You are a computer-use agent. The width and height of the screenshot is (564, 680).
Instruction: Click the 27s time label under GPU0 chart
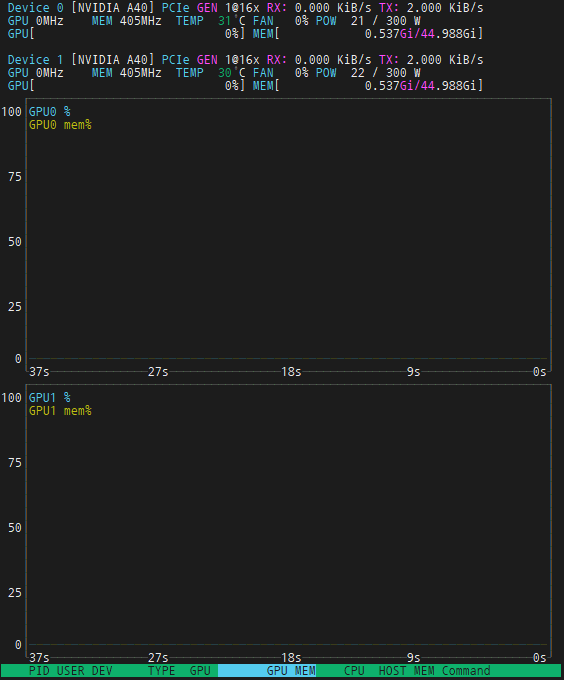click(x=158, y=372)
